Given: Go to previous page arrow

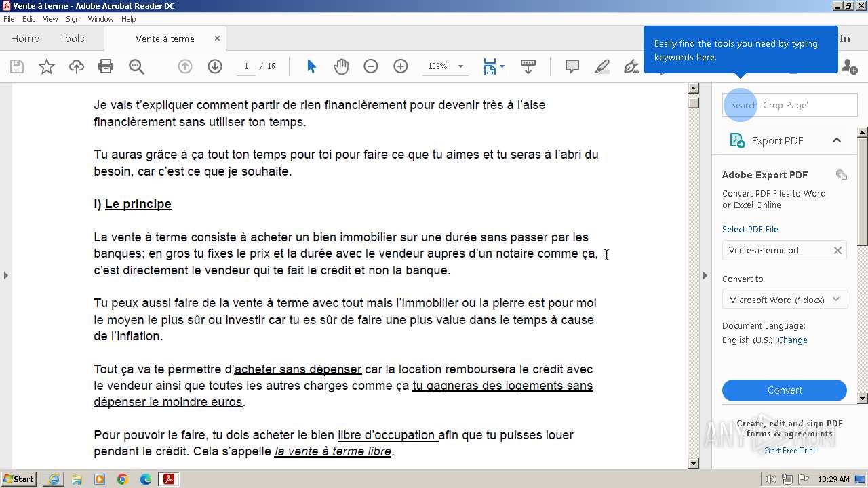Looking at the screenshot, I should coord(185,66).
